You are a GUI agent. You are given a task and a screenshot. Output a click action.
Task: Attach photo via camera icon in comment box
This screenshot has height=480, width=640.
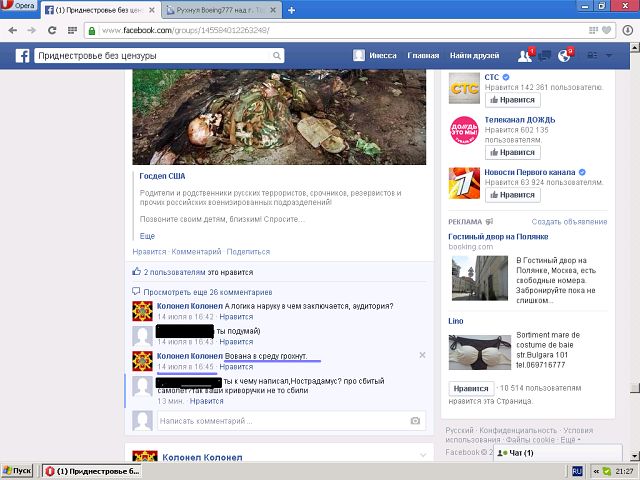416,421
